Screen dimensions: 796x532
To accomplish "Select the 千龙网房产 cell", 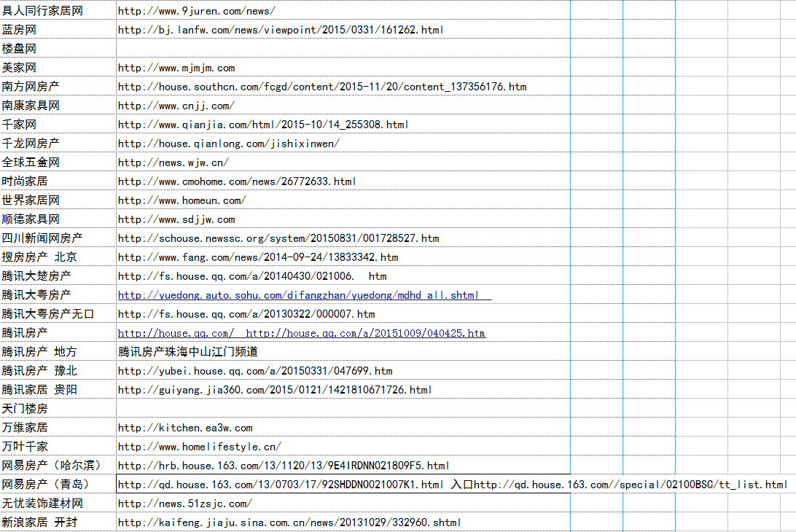I will coord(58,143).
